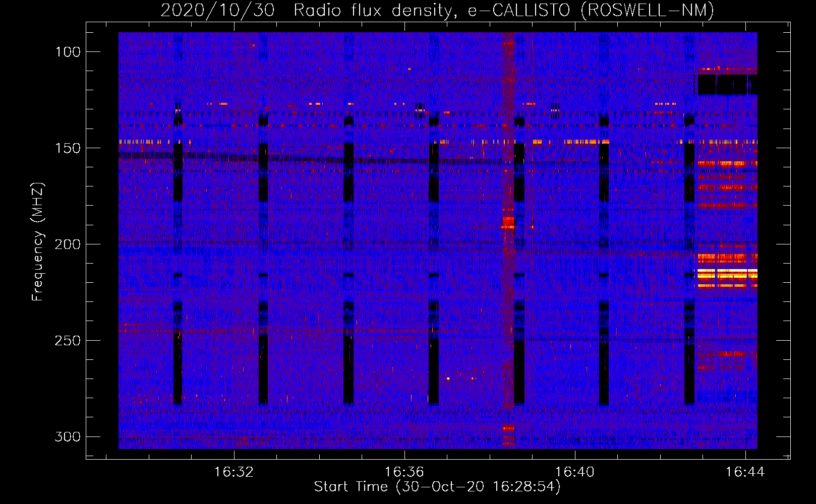The height and width of the screenshot is (504, 816).
Task: Click the 16:32 time tick label
Action: pos(234,472)
